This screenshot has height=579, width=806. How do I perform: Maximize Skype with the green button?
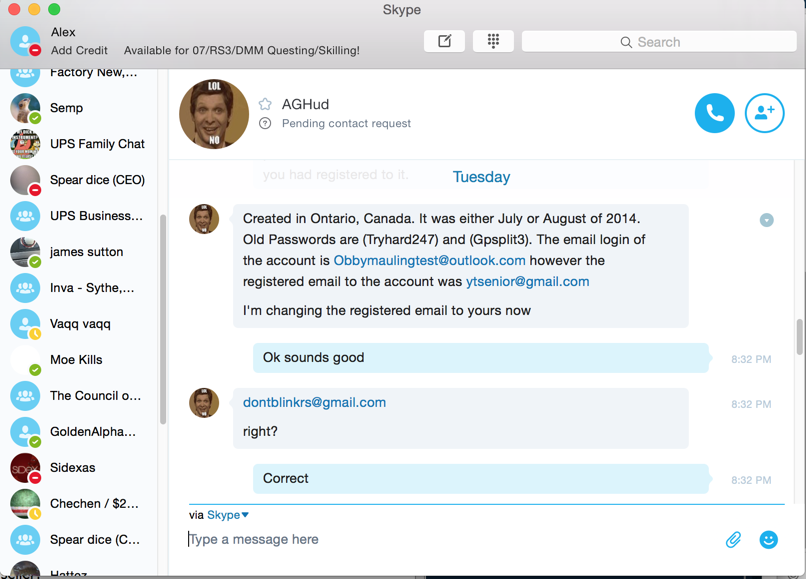(54, 9)
